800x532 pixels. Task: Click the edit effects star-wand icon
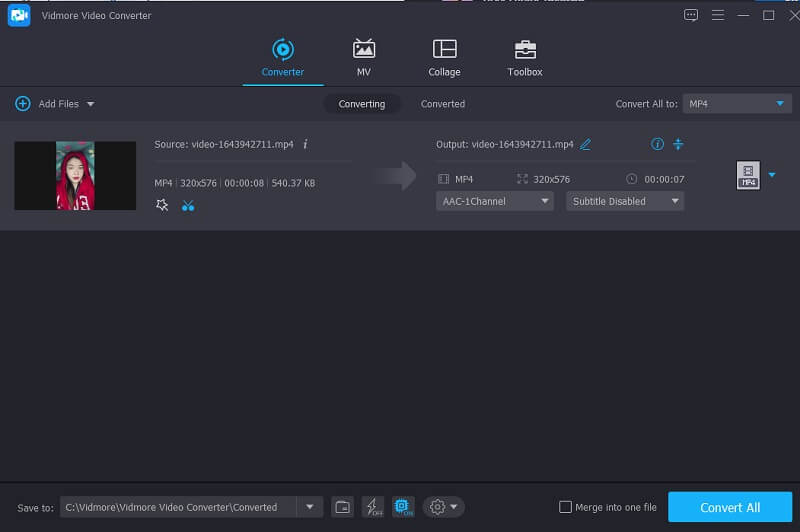click(x=163, y=205)
